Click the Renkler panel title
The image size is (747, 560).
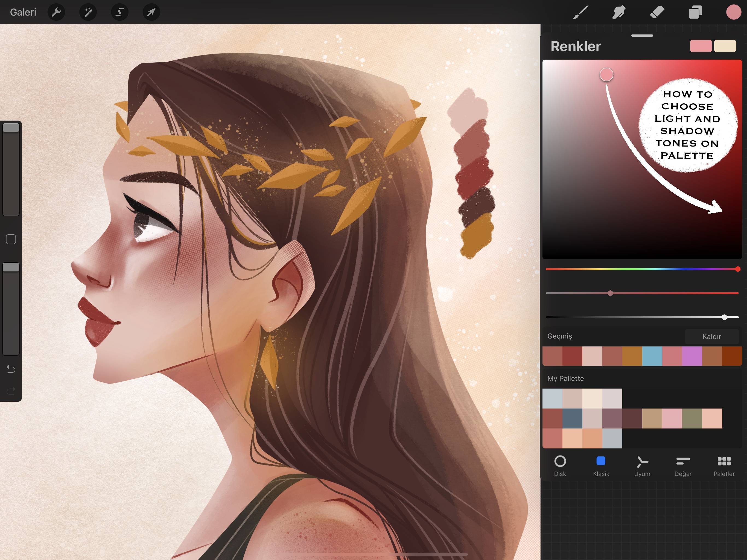pos(576,46)
